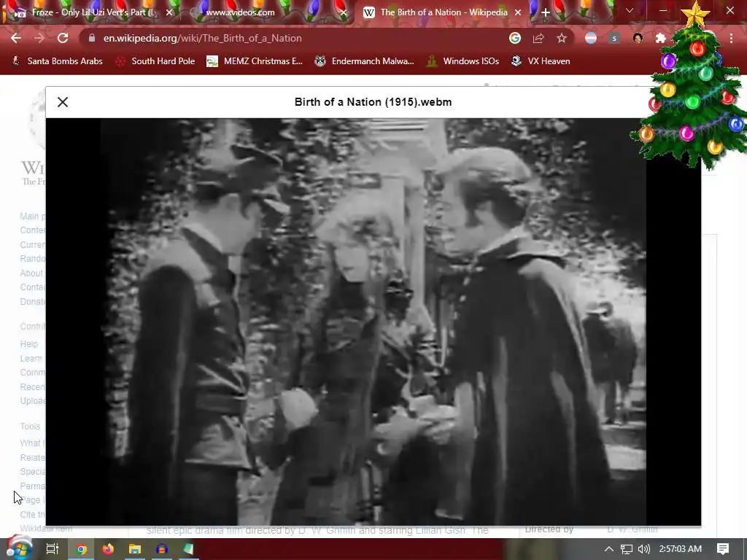
Task: Close the Froze Lil Uzi Vert tab
Action: (169, 12)
